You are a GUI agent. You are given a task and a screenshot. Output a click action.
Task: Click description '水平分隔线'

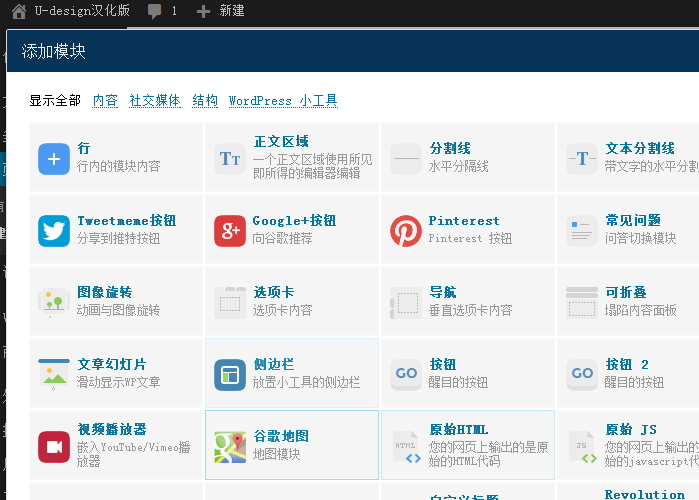click(459, 166)
